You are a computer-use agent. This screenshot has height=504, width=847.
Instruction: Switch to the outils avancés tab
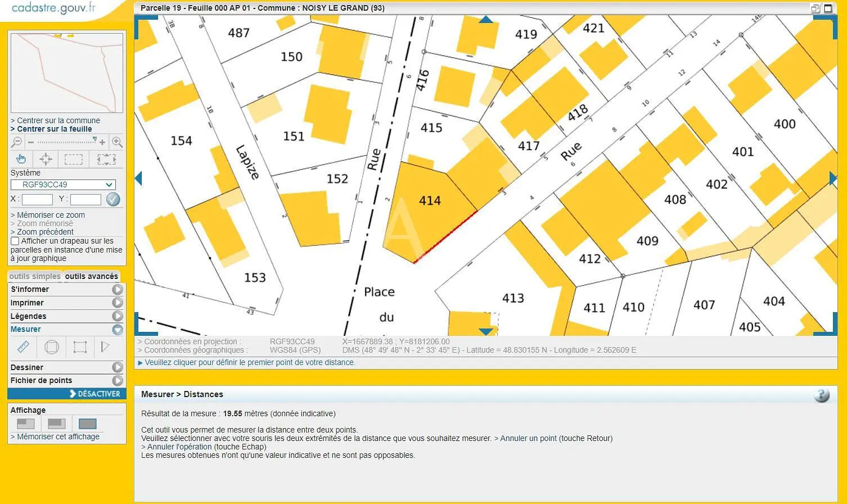pyautogui.click(x=91, y=276)
